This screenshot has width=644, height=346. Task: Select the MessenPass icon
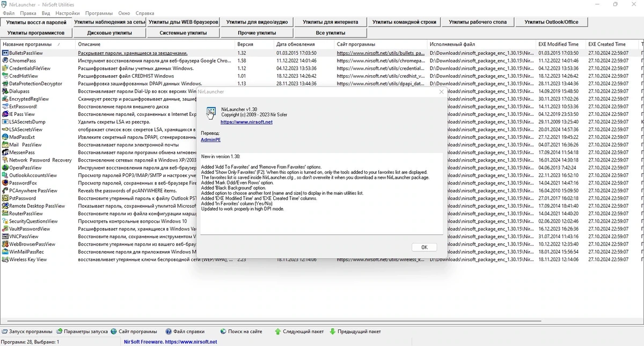(x=5, y=152)
